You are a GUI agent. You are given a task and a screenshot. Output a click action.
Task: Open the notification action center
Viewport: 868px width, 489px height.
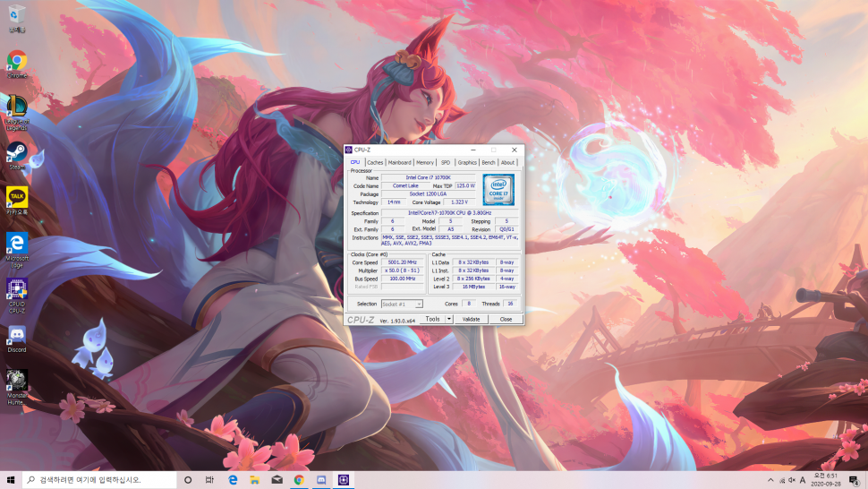(855, 480)
